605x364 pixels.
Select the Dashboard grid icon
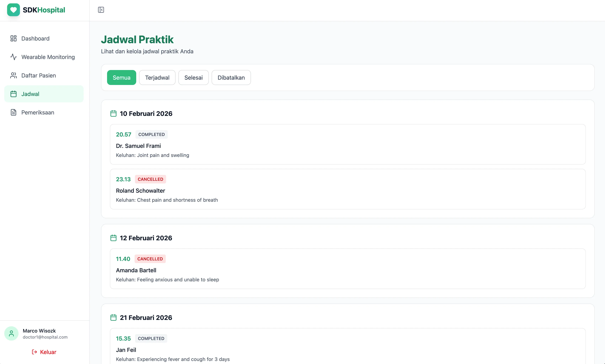click(14, 39)
